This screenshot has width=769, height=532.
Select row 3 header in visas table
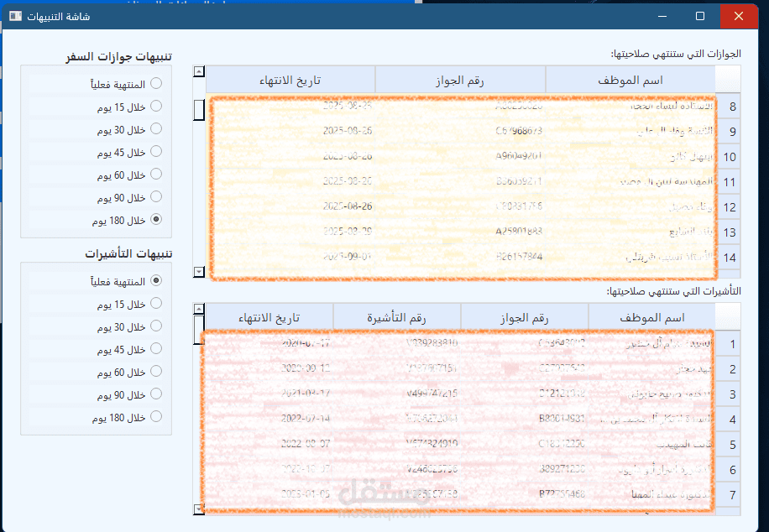coord(729,394)
